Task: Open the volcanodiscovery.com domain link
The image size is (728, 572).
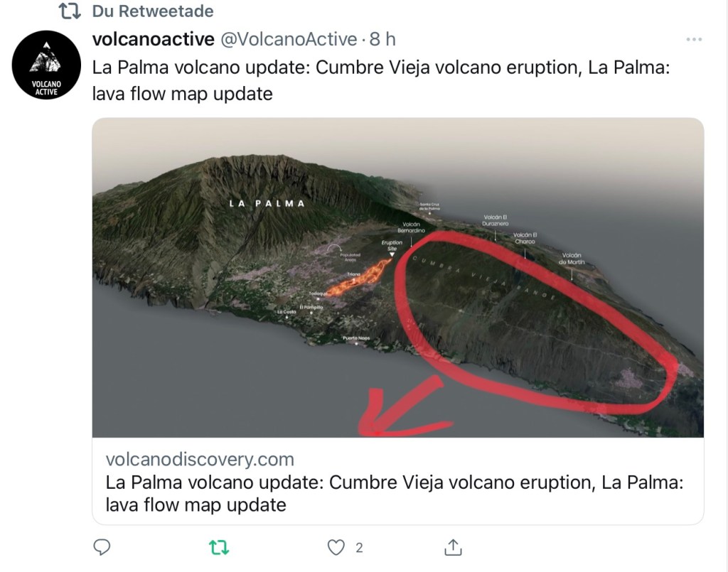Action: point(200,459)
